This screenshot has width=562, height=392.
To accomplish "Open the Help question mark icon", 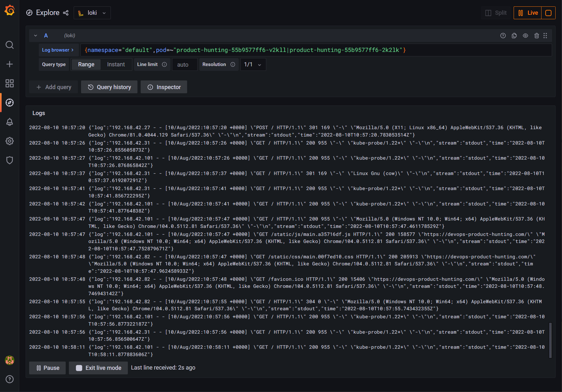I will tap(10, 379).
